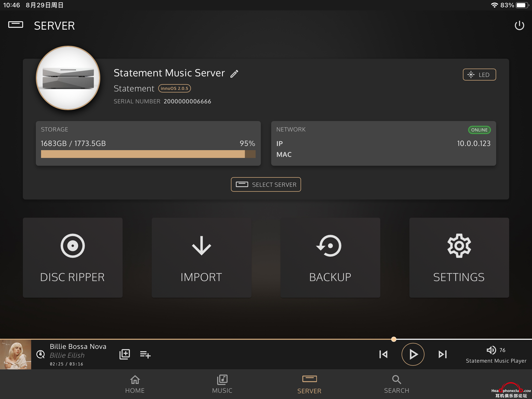
Task: Click the MAC label in Network card
Action: click(x=284, y=155)
